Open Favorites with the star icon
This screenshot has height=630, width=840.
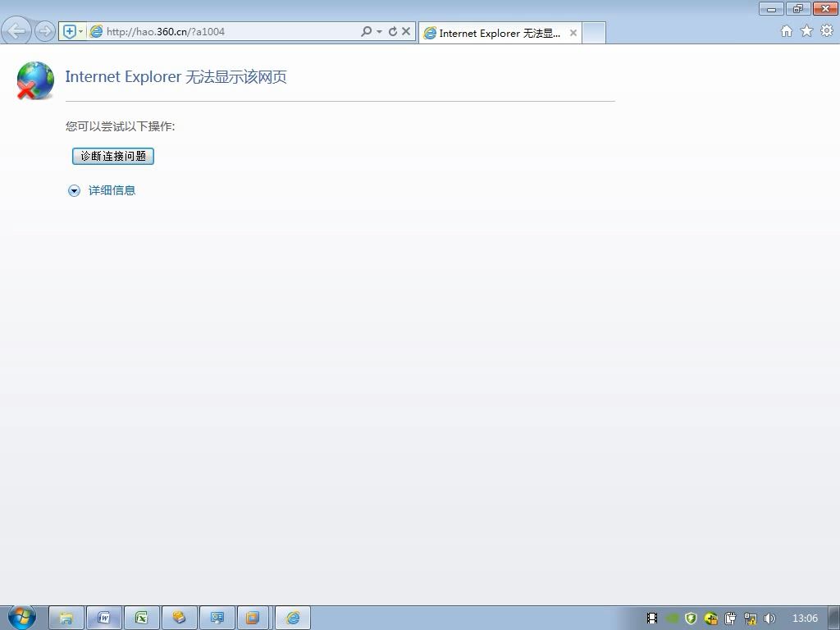point(807,31)
